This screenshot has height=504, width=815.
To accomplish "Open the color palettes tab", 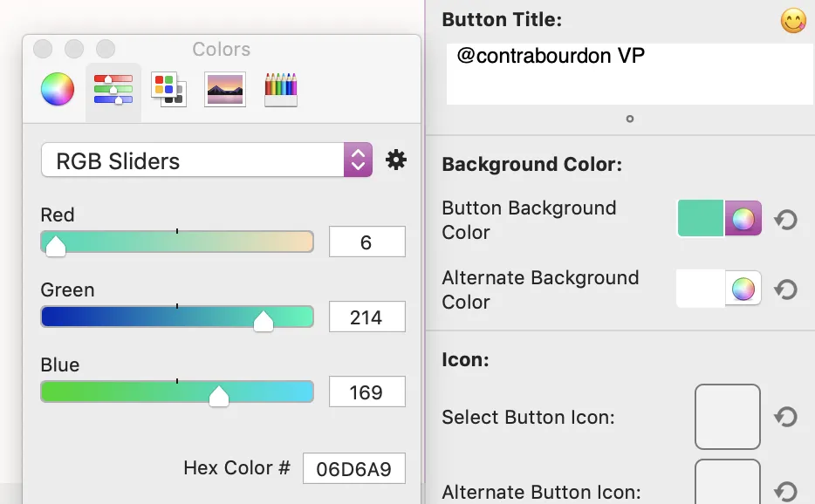I will coord(168,89).
